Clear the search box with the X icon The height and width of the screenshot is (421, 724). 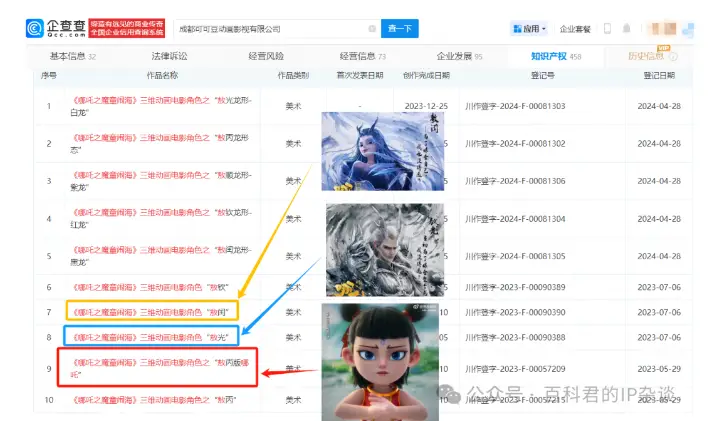pos(372,29)
